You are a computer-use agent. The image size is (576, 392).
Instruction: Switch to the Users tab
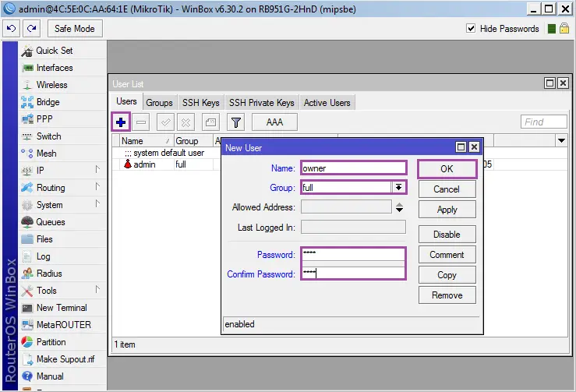[x=126, y=101]
